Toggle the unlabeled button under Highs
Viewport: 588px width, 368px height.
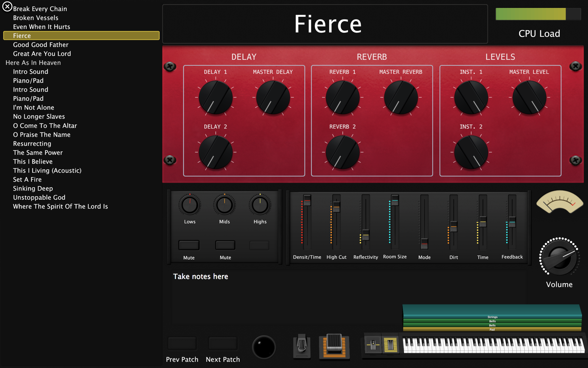tap(259, 245)
